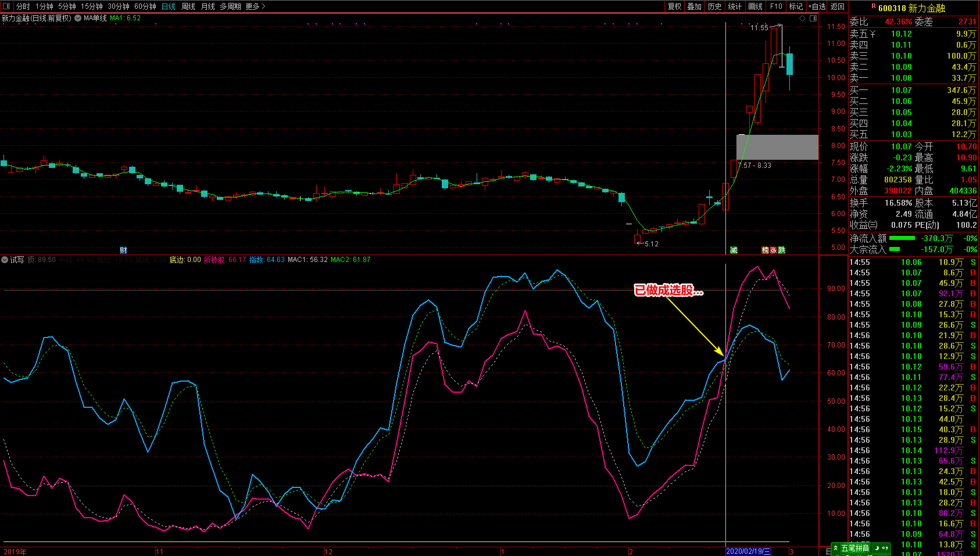
Task: Click 卖一 price 10.08
Action: (x=902, y=78)
